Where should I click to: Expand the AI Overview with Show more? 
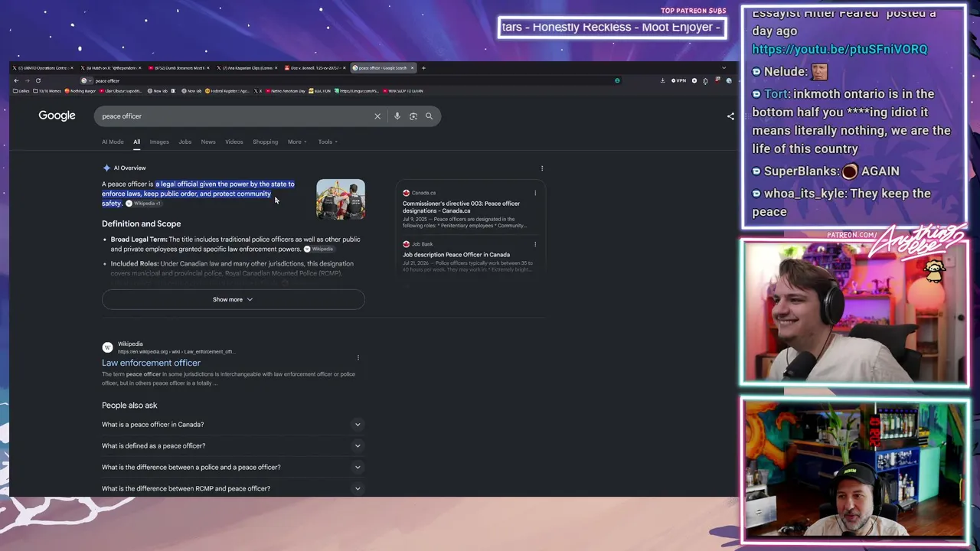pyautogui.click(x=233, y=299)
